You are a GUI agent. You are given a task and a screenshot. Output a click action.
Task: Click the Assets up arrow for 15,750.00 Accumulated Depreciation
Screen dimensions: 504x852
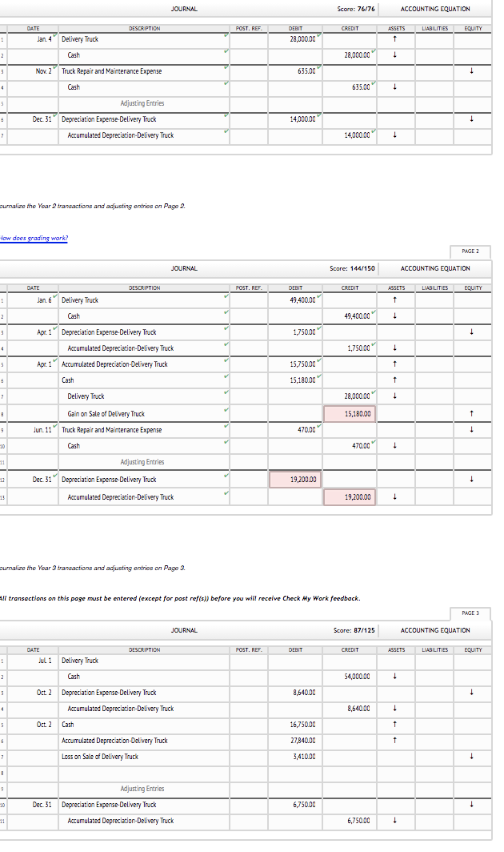point(395,364)
